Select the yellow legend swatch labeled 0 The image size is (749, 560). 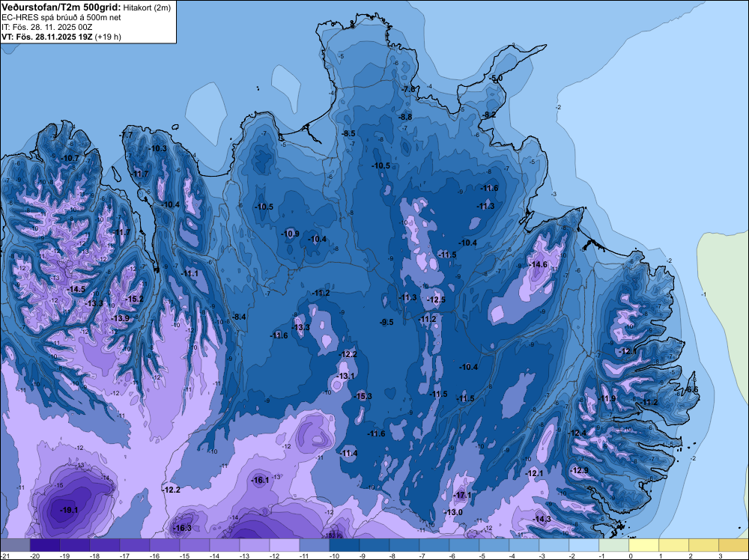tap(644, 544)
